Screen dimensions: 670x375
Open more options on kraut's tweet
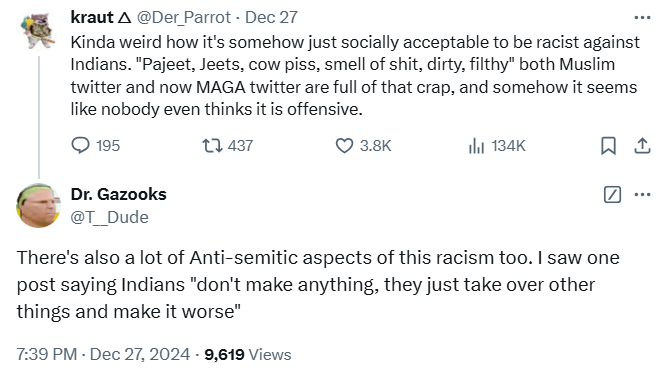[x=642, y=18]
